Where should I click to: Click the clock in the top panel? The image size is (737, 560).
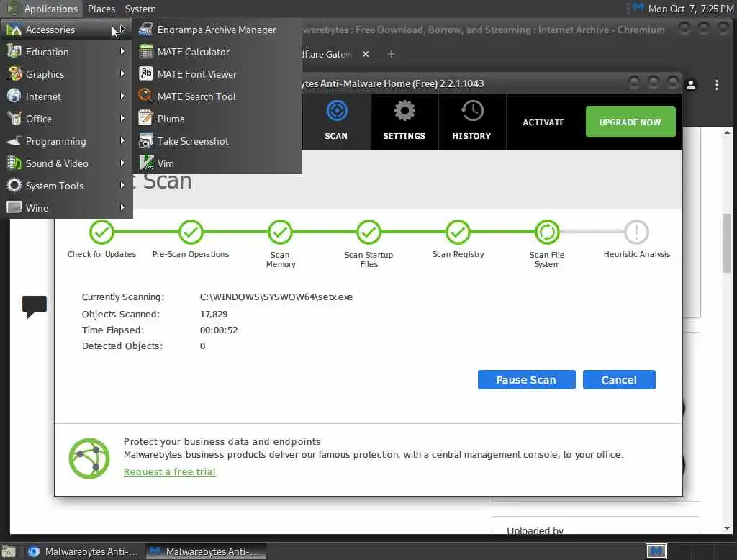[690, 9]
